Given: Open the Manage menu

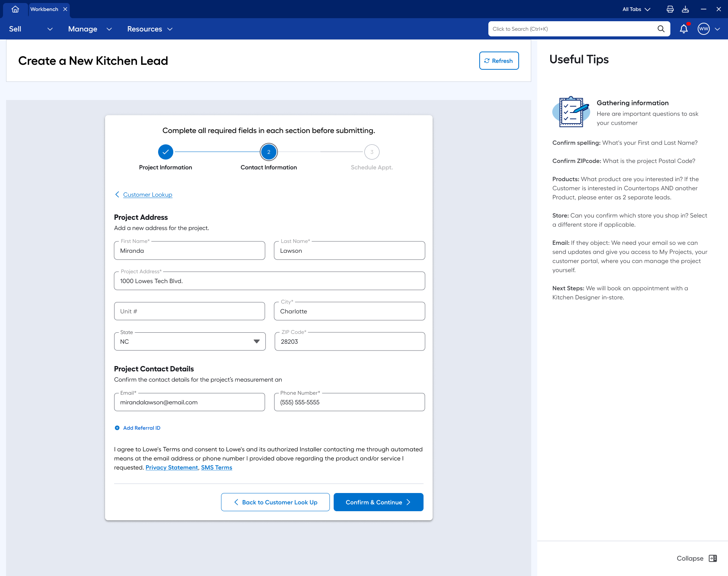Looking at the screenshot, I should coord(90,29).
